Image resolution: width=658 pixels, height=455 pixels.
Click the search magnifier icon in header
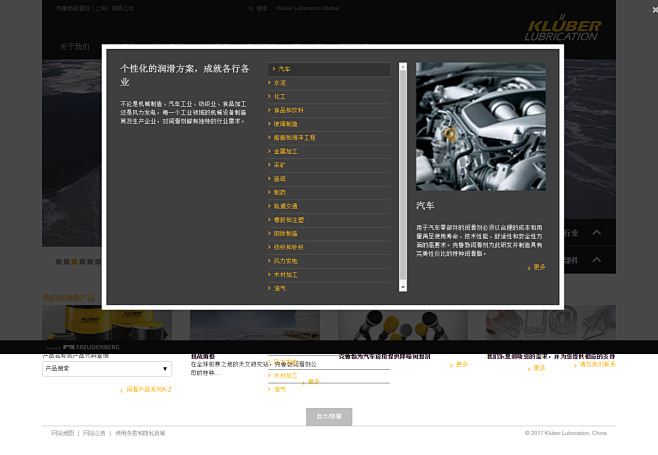coord(251,8)
